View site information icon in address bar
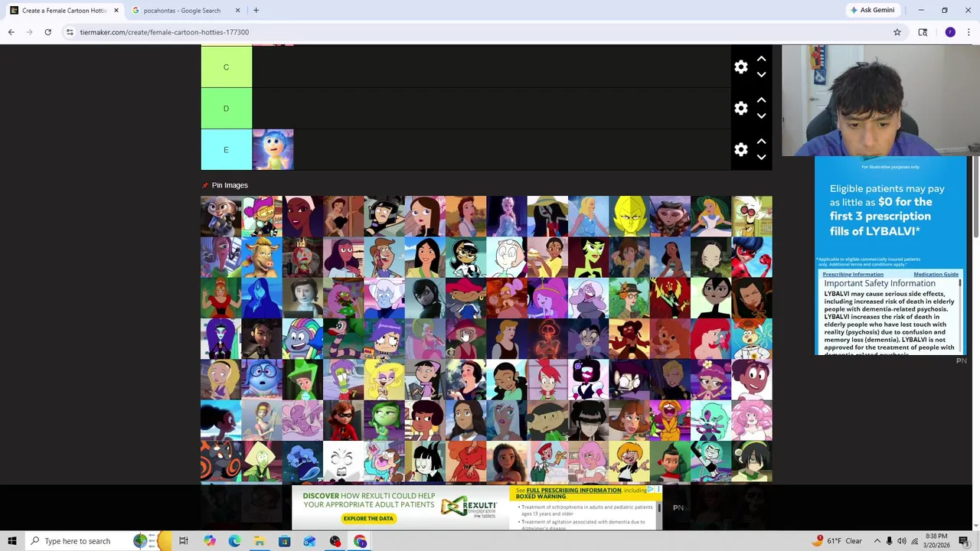980x551 pixels. tap(69, 32)
